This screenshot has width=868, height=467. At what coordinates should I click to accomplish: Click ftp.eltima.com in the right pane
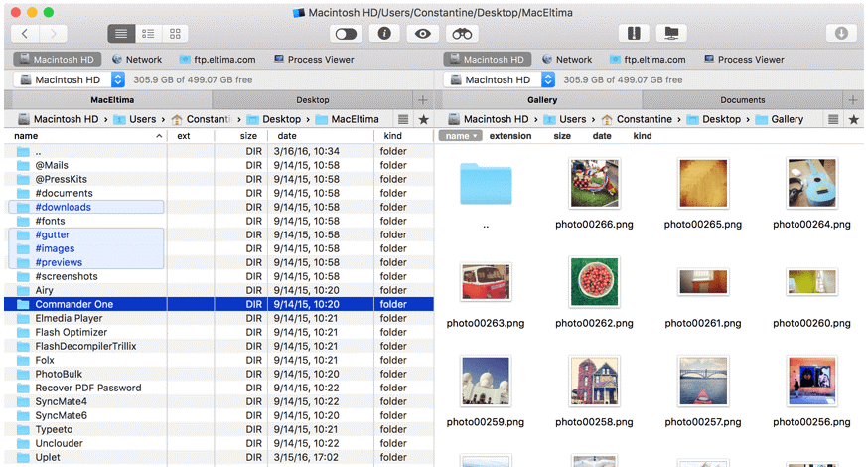pyautogui.click(x=643, y=60)
